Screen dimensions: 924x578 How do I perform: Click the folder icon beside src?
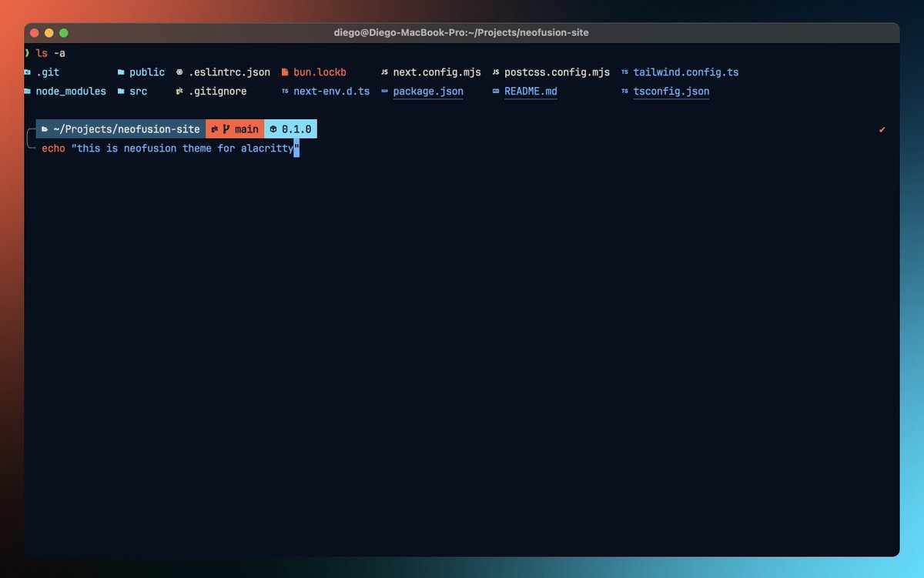pyautogui.click(x=121, y=91)
